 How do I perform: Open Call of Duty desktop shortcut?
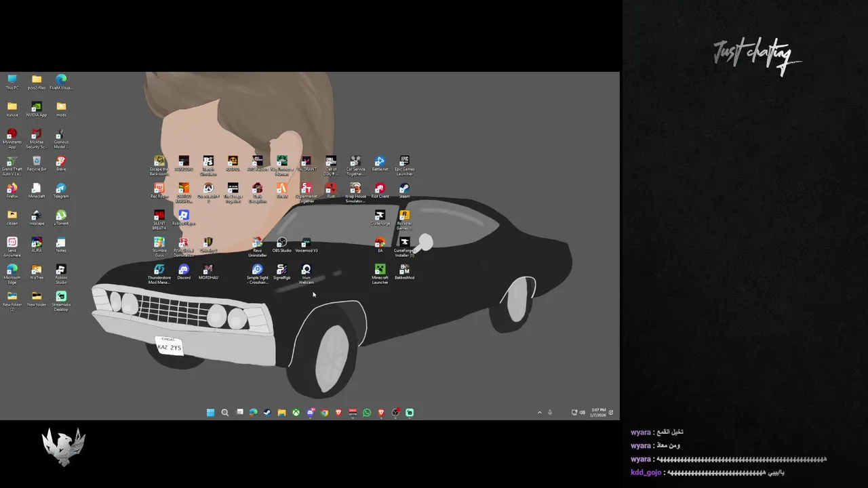tap(331, 166)
